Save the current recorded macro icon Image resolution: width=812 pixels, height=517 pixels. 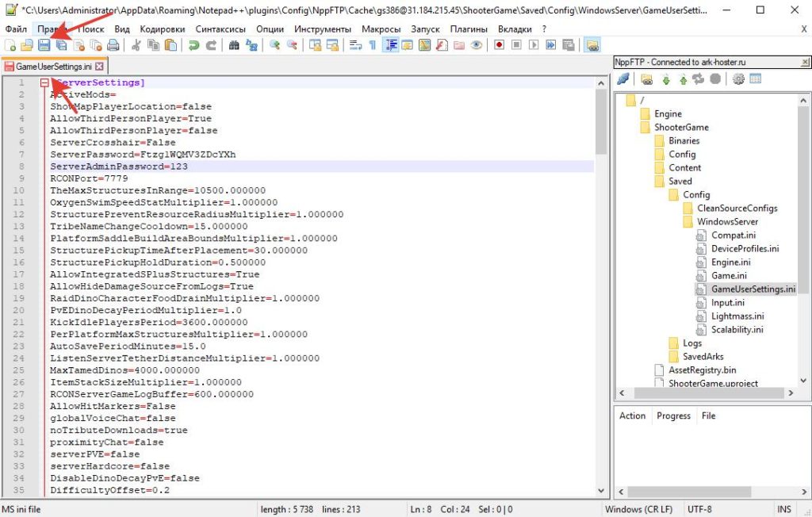coord(568,45)
